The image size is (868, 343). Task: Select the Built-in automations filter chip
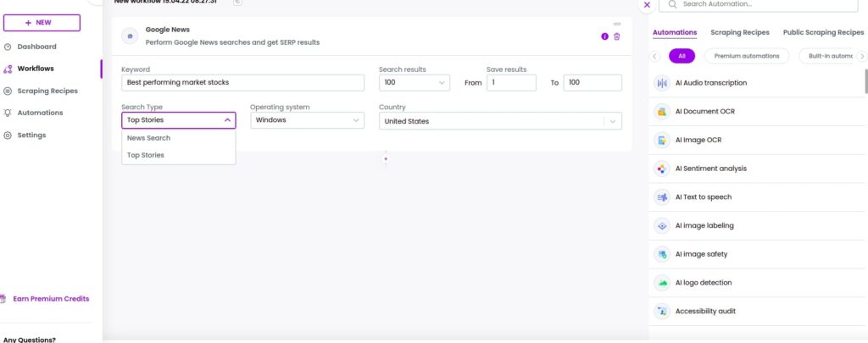(x=827, y=56)
